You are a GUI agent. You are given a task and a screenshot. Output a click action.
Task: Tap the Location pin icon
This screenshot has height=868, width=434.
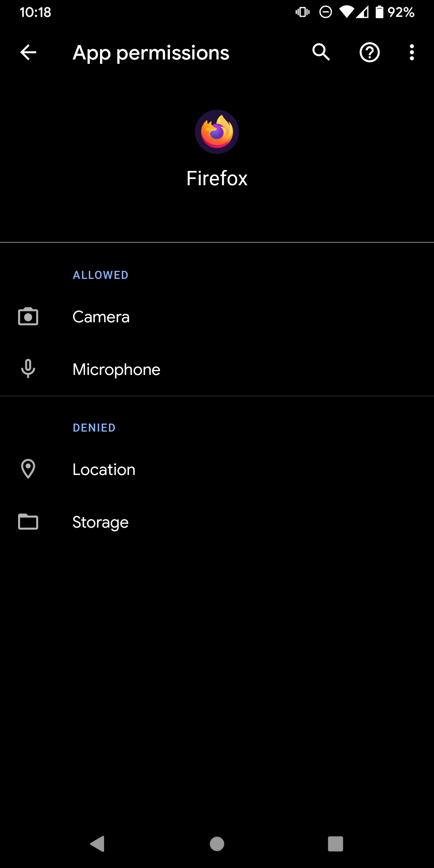point(28,469)
